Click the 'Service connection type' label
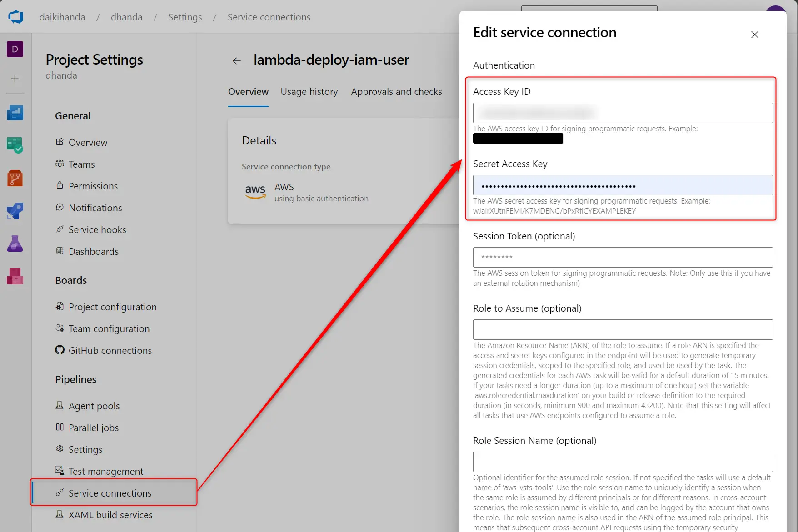Image resolution: width=798 pixels, height=532 pixels. 286,167
